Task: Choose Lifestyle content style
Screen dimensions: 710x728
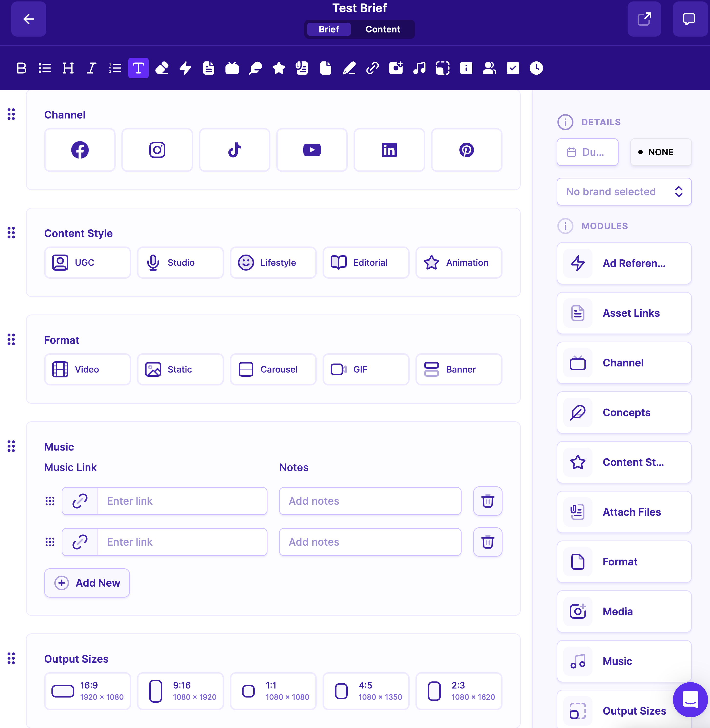Action: [273, 263]
